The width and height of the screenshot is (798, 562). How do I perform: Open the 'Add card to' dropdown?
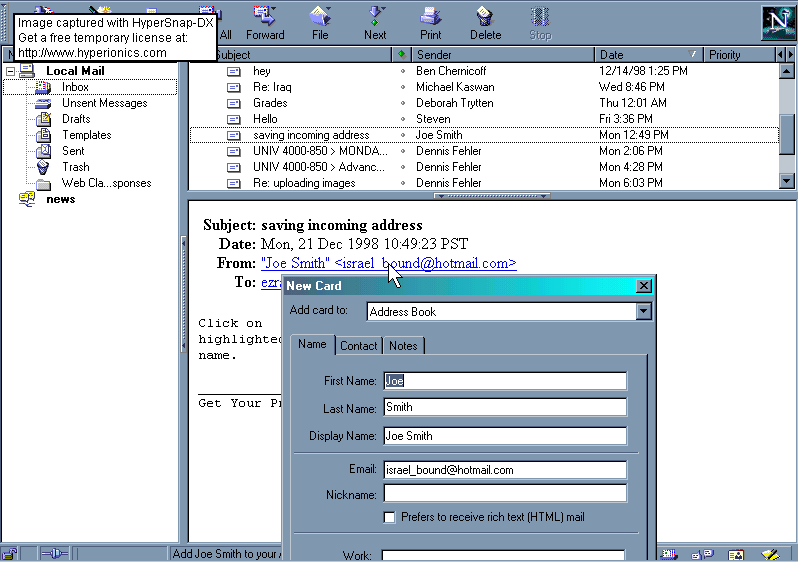coord(643,312)
